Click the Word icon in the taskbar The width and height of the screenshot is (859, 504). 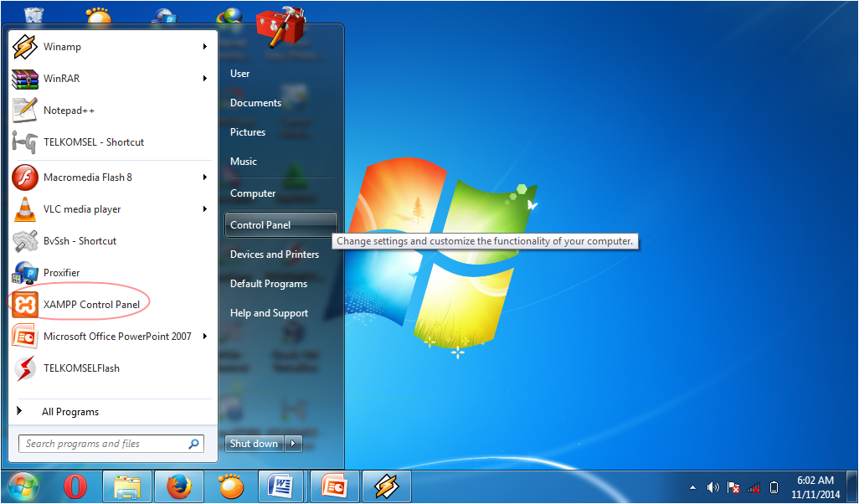280,486
